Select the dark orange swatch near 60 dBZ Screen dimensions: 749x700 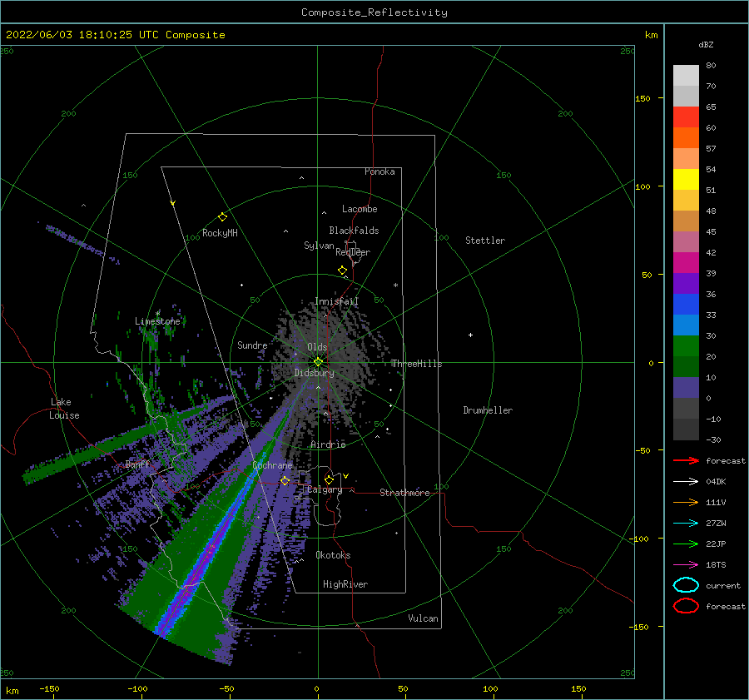[x=686, y=138]
